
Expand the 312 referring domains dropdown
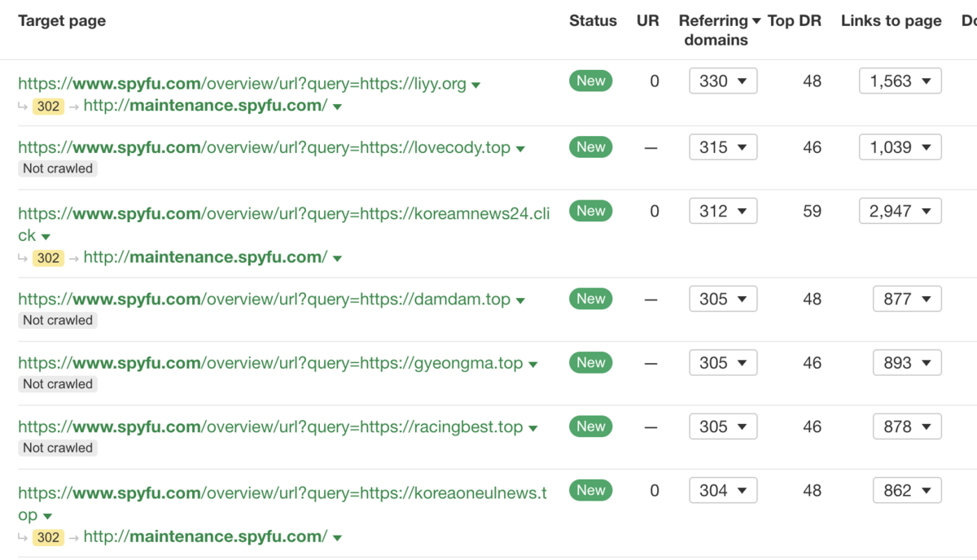(723, 212)
